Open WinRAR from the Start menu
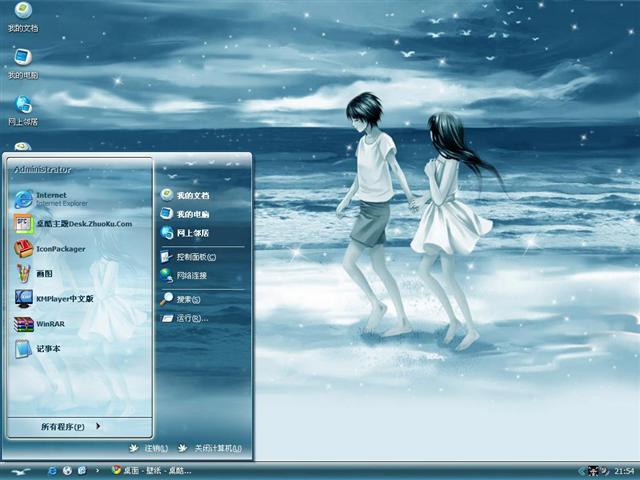The image size is (640, 480). point(50,324)
